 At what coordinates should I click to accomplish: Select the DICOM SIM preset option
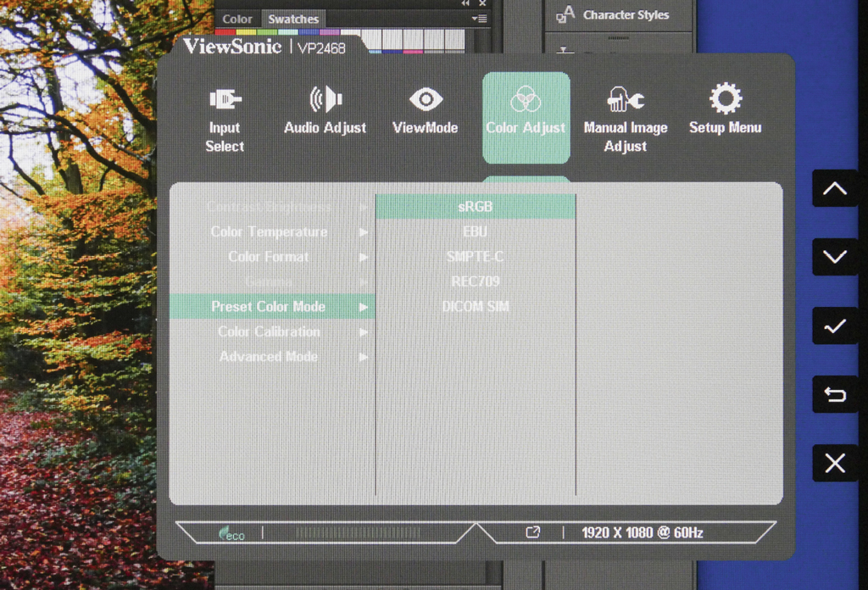point(476,307)
